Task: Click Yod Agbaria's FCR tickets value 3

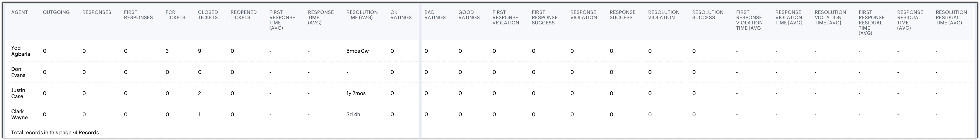Action: [x=167, y=51]
